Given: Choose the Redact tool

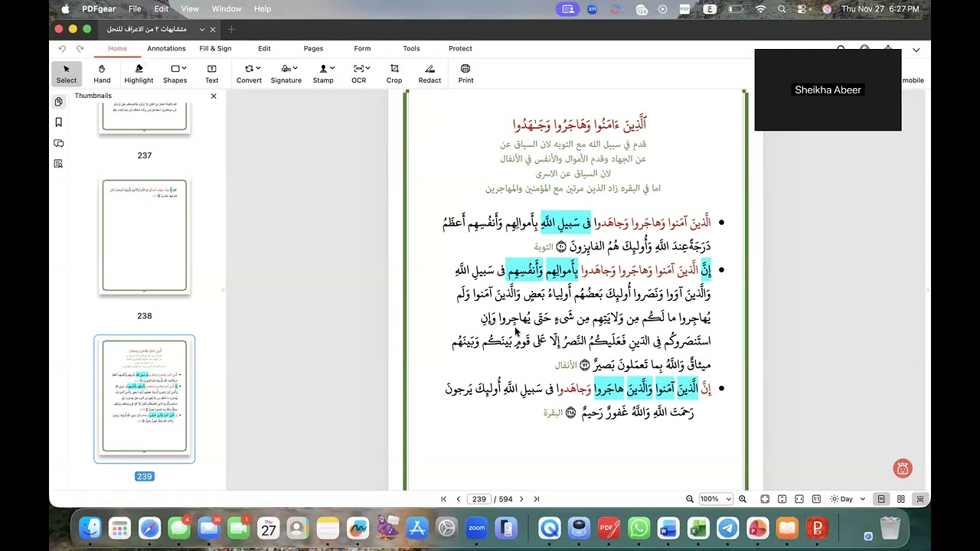Looking at the screenshot, I should click(x=430, y=73).
